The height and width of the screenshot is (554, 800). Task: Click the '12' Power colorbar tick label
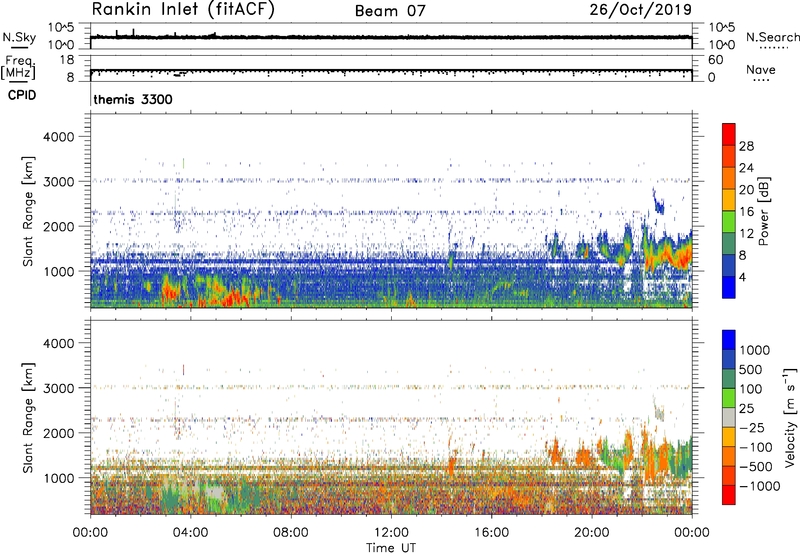(746, 234)
